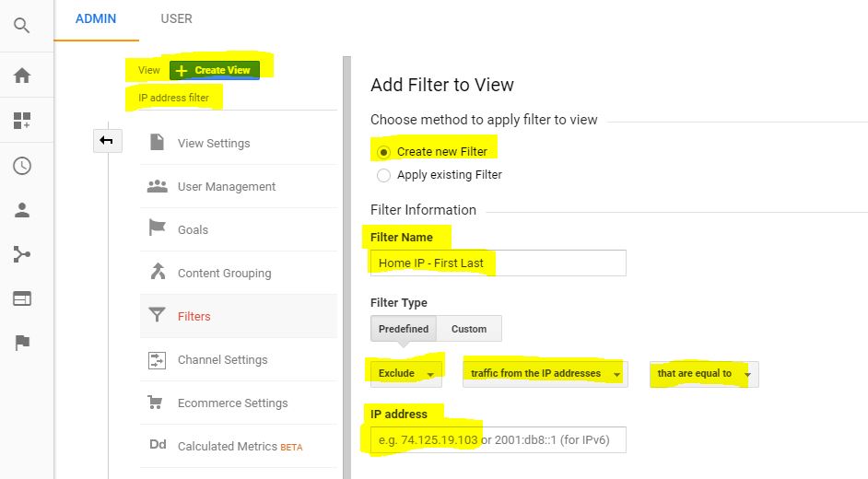
Task: Open Behavior icon in left sidebar
Action: click(x=22, y=298)
